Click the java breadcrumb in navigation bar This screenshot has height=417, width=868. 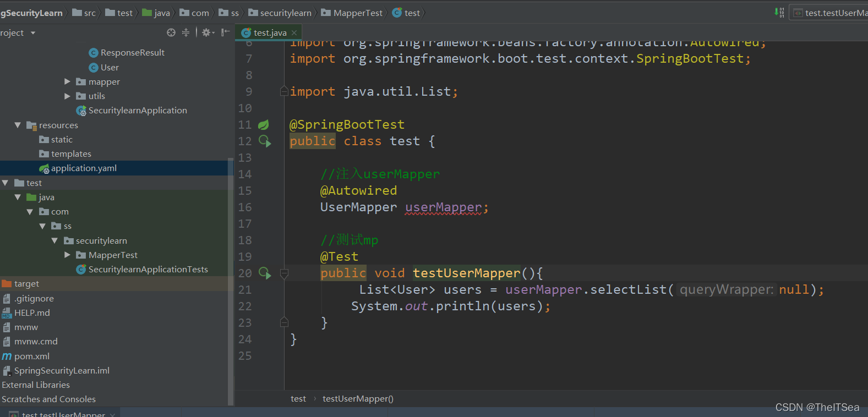pos(156,13)
